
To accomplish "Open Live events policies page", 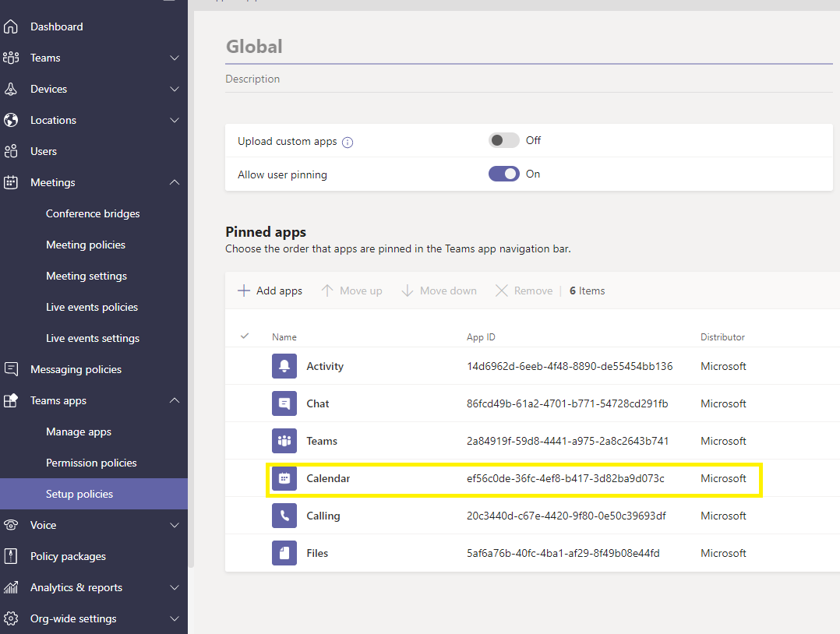I will pyautogui.click(x=92, y=307).
